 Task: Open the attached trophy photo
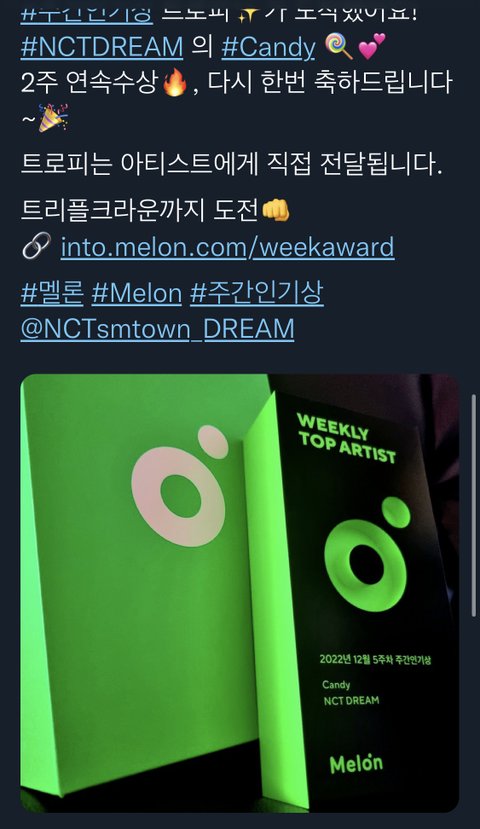(239, 593)
